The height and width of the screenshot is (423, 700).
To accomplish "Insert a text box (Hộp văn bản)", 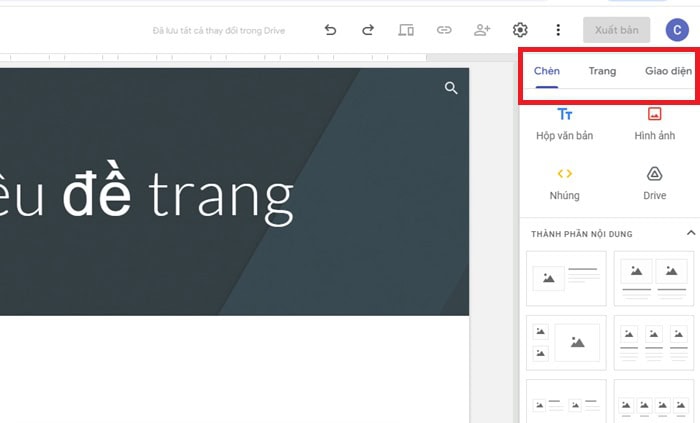I will point(564,124).
